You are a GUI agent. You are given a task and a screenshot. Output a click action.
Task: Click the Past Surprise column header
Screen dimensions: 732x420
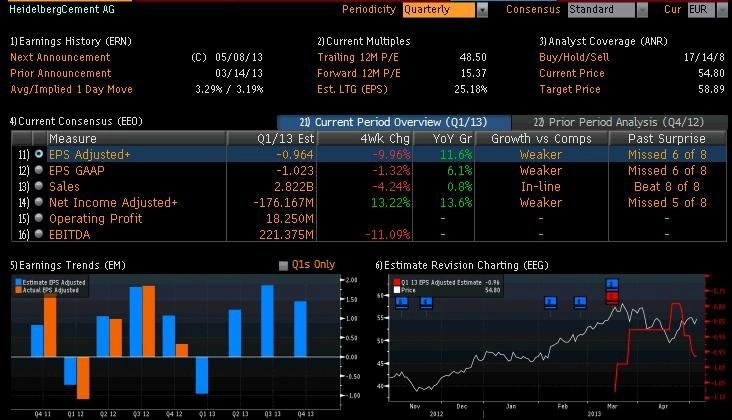(x=668, y=139)
